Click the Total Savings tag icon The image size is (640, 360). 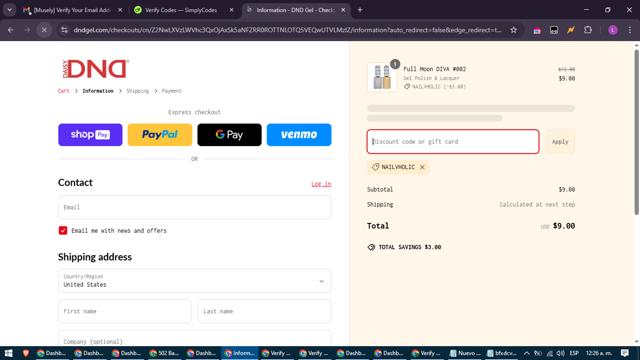(371, 247)
